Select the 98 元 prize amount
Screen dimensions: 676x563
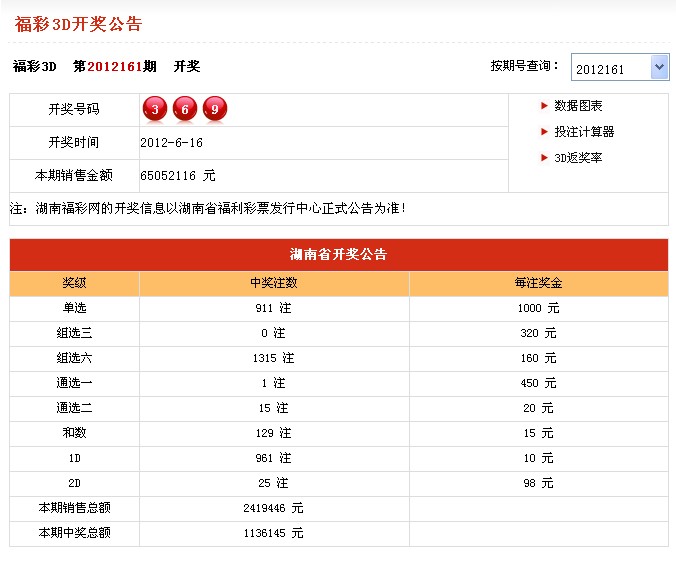pyautogui.click(x=538, y=483)
